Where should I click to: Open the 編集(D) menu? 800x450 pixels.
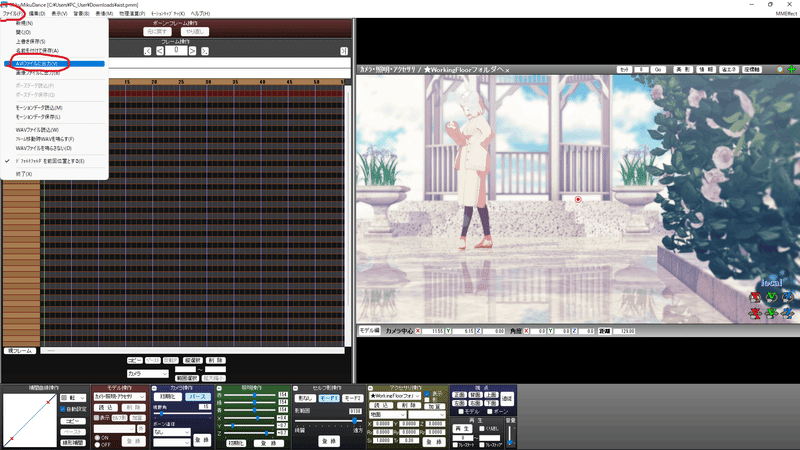point(37,13)
